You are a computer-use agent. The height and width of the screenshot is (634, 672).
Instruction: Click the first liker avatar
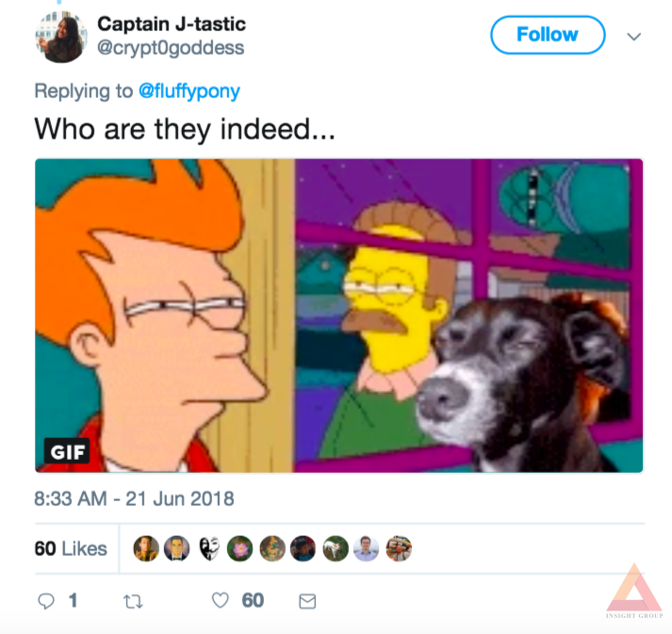point(146,548)
